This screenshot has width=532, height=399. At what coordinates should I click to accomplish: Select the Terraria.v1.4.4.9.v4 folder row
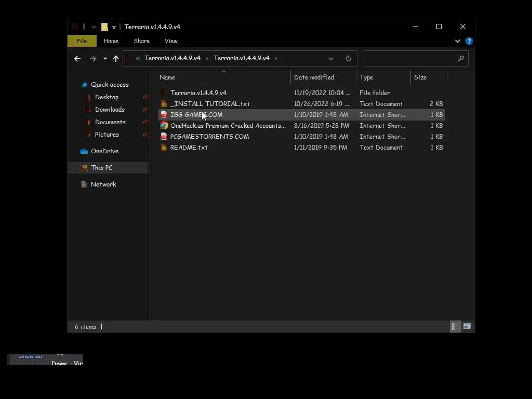(x=301, y=92)
